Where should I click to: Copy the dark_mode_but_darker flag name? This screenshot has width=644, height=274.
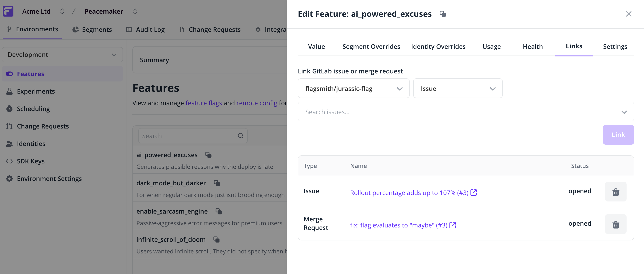pyautogui.click(x=216, y=183)
